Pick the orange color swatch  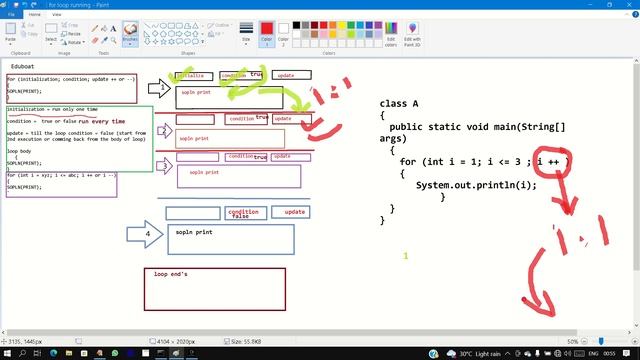[x=333, y=25]
